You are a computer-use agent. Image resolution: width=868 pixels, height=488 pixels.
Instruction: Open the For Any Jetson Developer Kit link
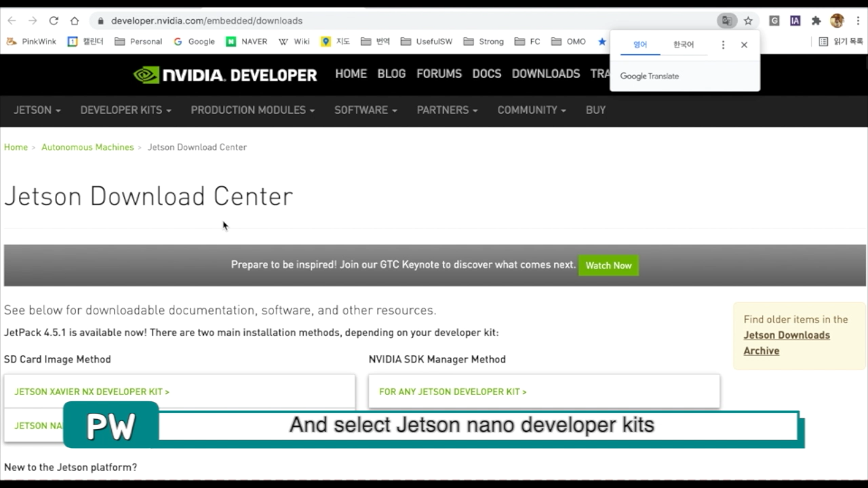click(x=452, y=392)
